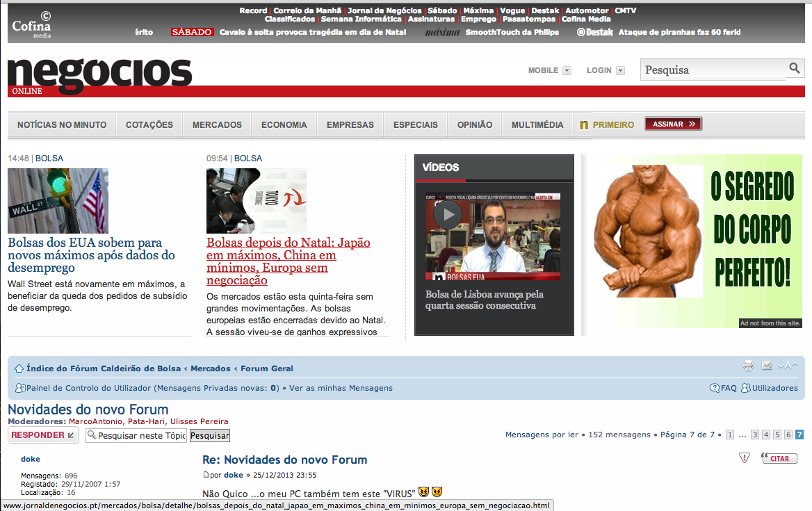Click the Responder button
The image size is (812, 511).
tap(42, 435)
